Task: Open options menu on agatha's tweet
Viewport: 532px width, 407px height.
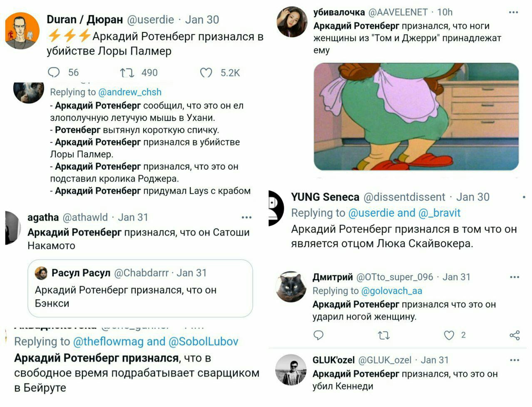Action: click(246, 217)
